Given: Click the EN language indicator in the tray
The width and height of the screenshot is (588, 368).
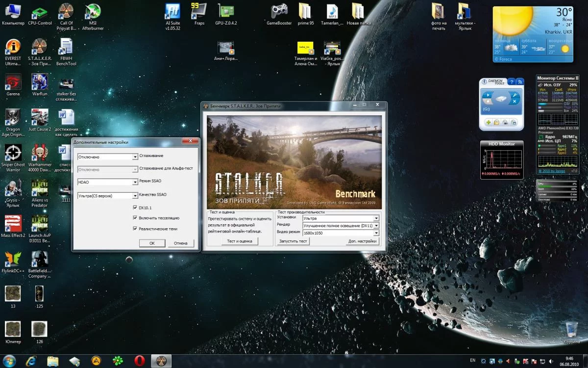Looking at the screenshot, I should point(472,361).
